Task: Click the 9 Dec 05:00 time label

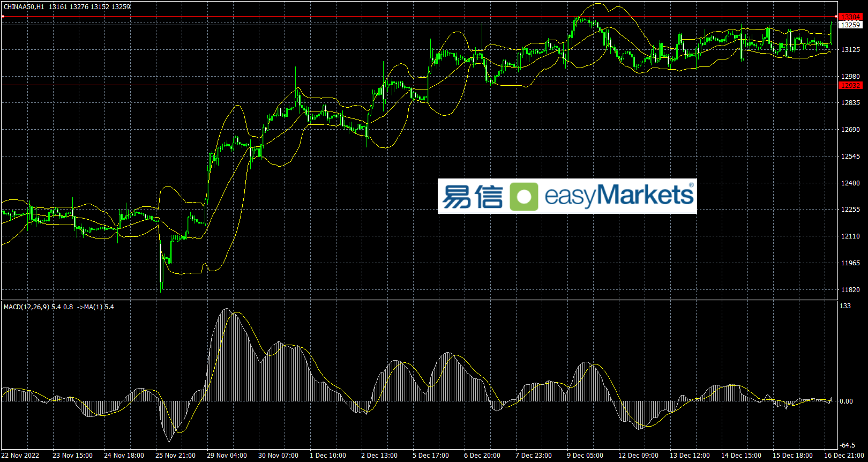Action: pyautogui.click(x=585, y=456)
